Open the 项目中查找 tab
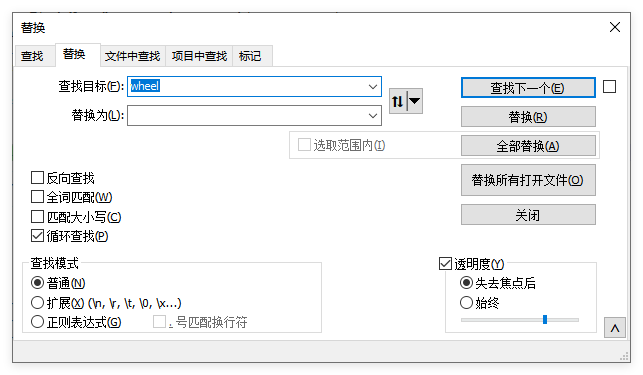Viewport: 643px width, 375px height. click(x=199, y=56)
